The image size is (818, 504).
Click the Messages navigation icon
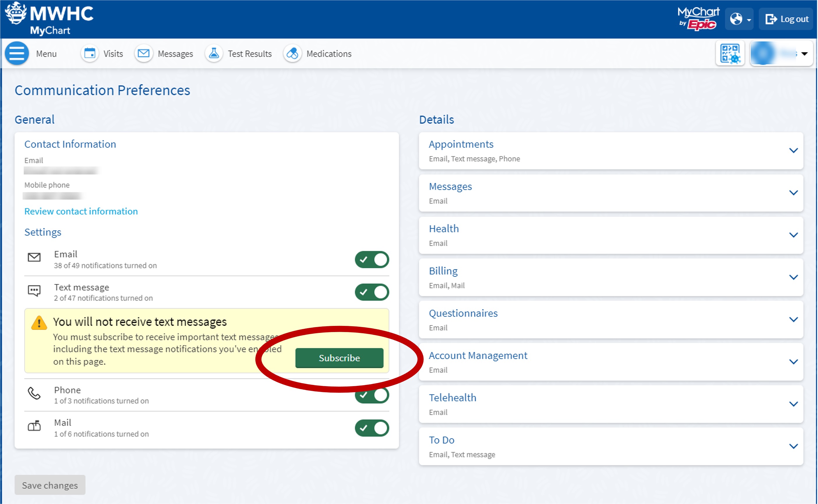coord(144,54)
